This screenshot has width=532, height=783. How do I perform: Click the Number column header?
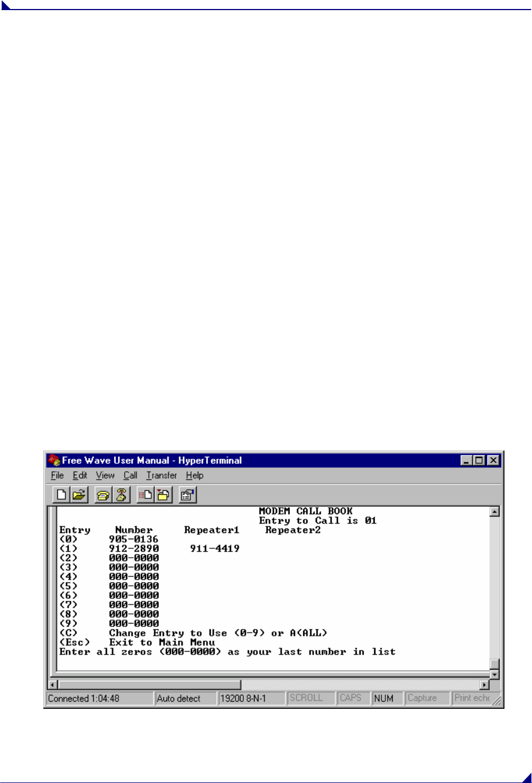click(x=134, y=530)
